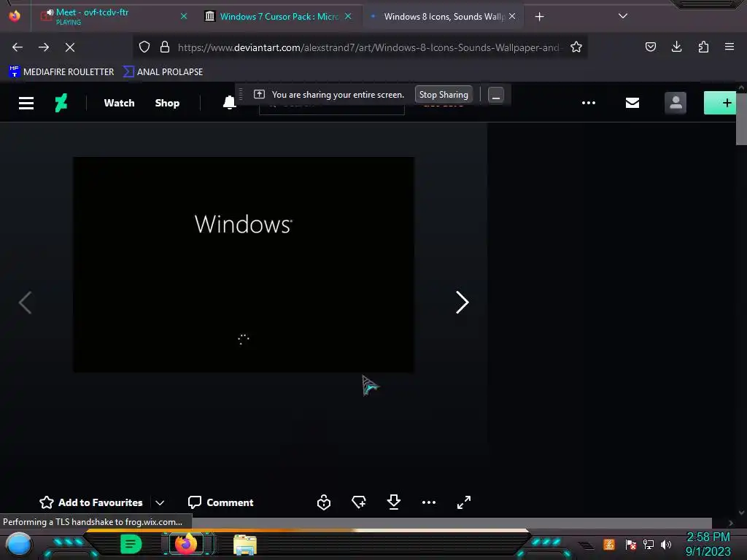Open a new browser tab
Image resolution: width=747 pixels, height=560 pixels.
pyautogui.click(x=539, y=17)
